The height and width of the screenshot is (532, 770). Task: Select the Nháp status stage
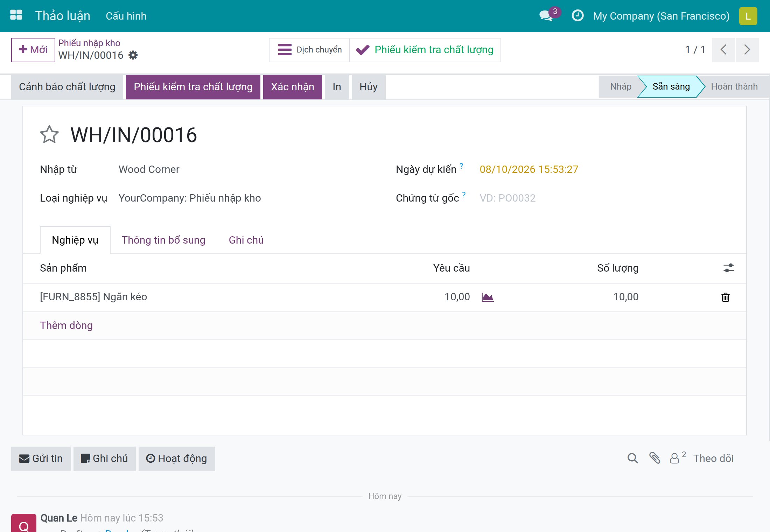tap(621, 86)
